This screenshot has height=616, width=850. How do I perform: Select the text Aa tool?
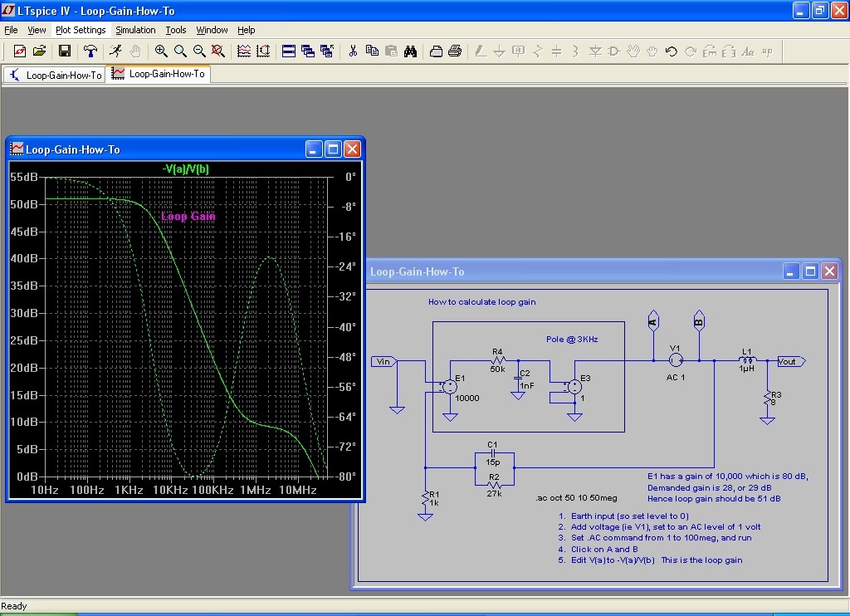(748, 51)
